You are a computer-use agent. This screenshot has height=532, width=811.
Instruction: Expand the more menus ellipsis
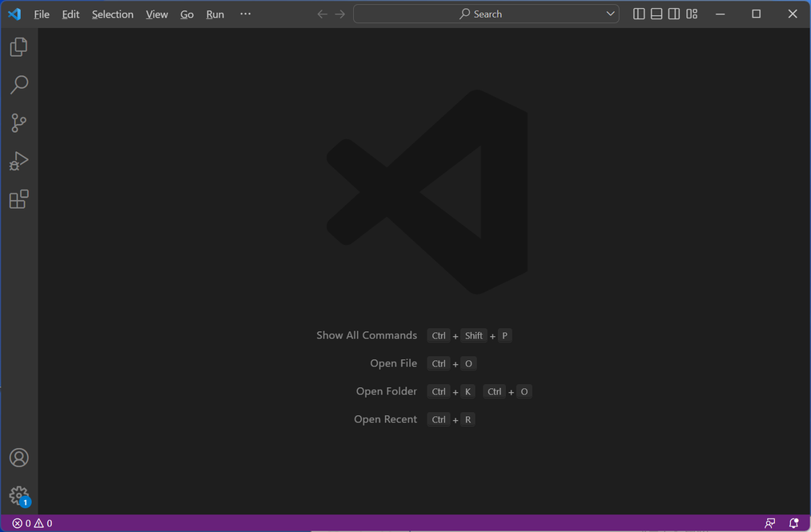coord(245,14)
